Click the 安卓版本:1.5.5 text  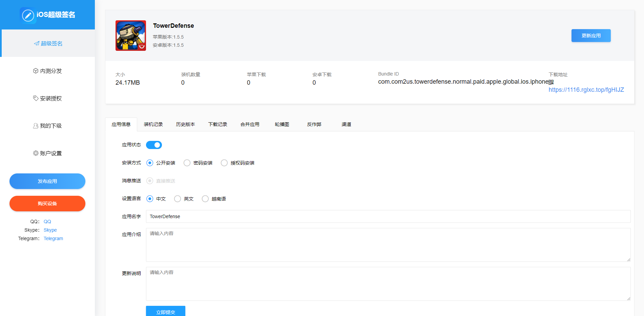tap(168, 45)
